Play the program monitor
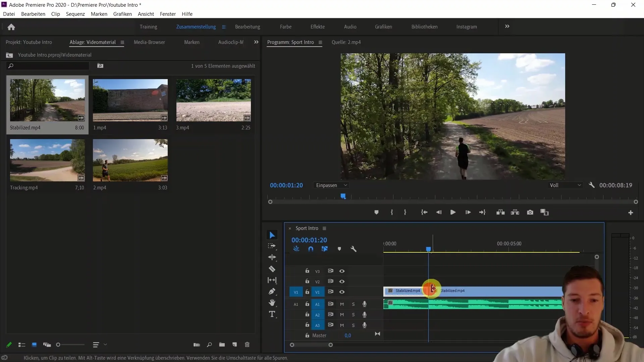This screenshot has height=362, width=644. [453, 213]
